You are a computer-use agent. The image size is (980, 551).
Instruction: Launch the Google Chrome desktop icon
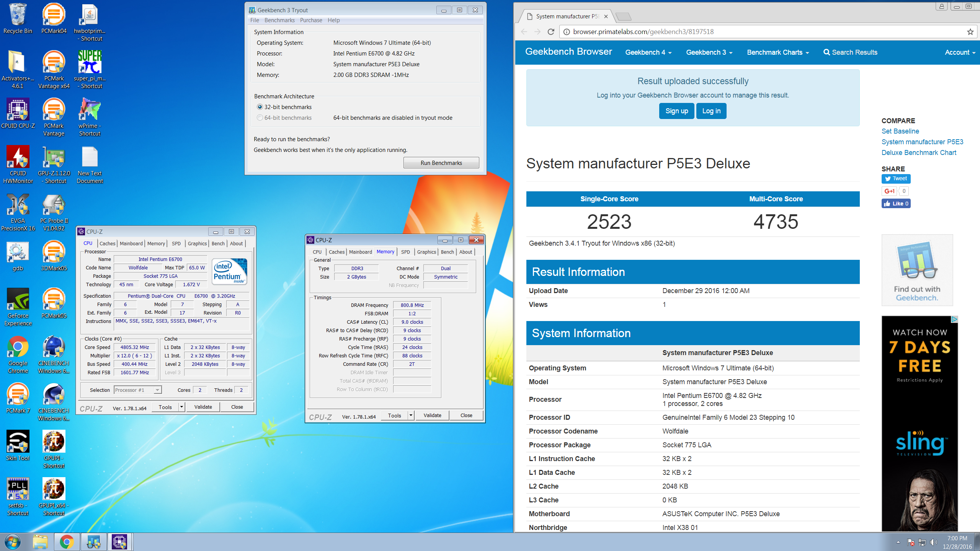coord(18,354)
